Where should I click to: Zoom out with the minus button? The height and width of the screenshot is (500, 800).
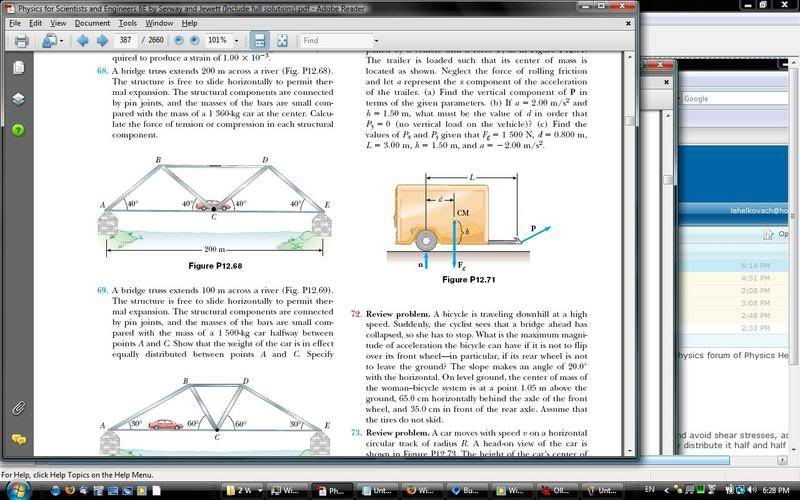click(x=180, y=41)
